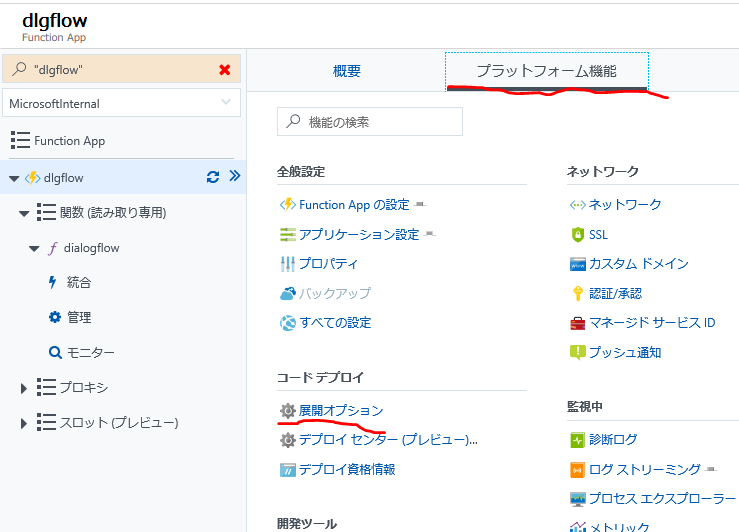Click the ログ ストリーミング orange icon

pyautogui.click(x=577, y=470)
